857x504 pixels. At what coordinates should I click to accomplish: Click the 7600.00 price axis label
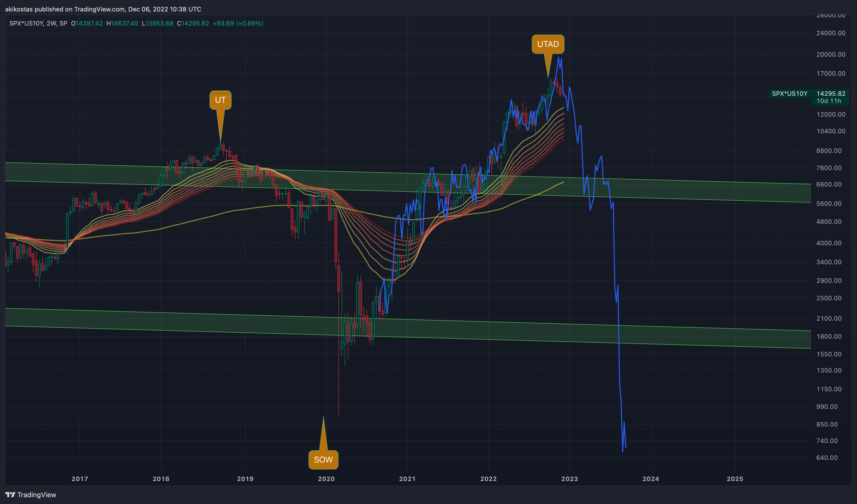pos(829,168)
